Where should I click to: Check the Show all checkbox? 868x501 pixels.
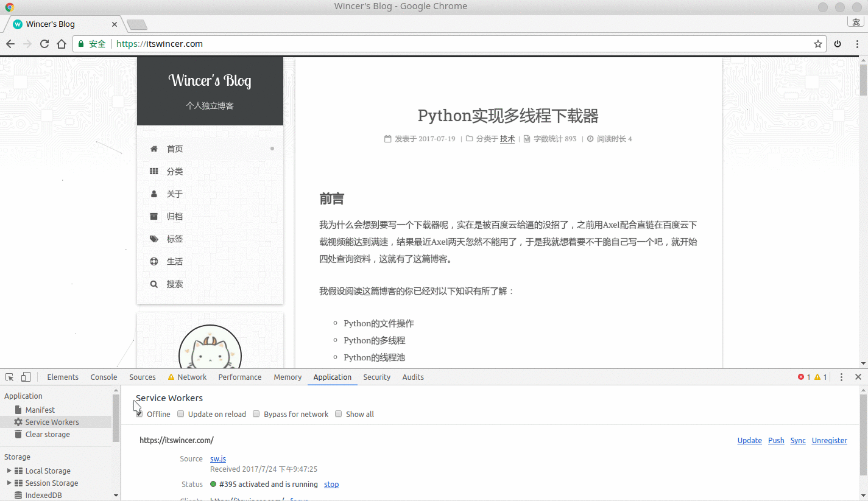point(339,414)
